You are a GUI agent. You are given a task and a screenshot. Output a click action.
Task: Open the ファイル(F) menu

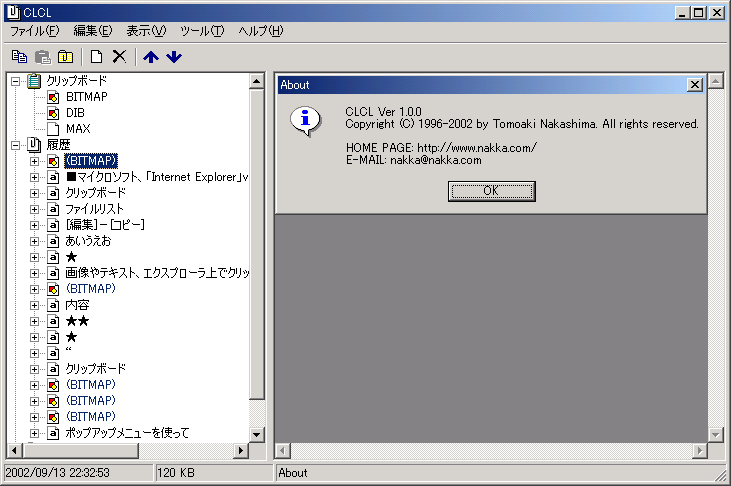35,31
